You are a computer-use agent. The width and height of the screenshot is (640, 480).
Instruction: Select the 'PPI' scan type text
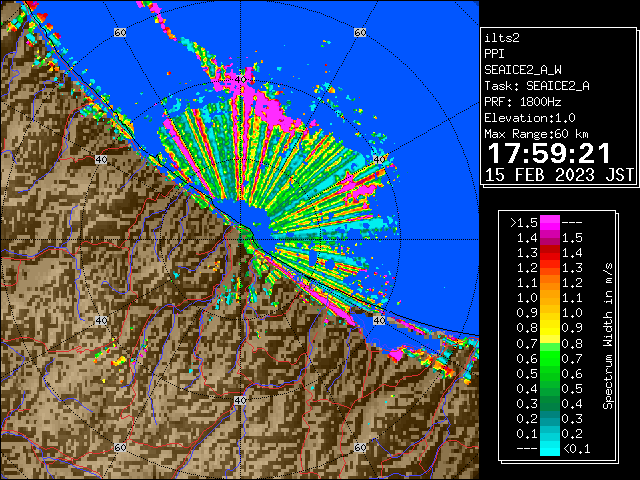pos(494,54)
